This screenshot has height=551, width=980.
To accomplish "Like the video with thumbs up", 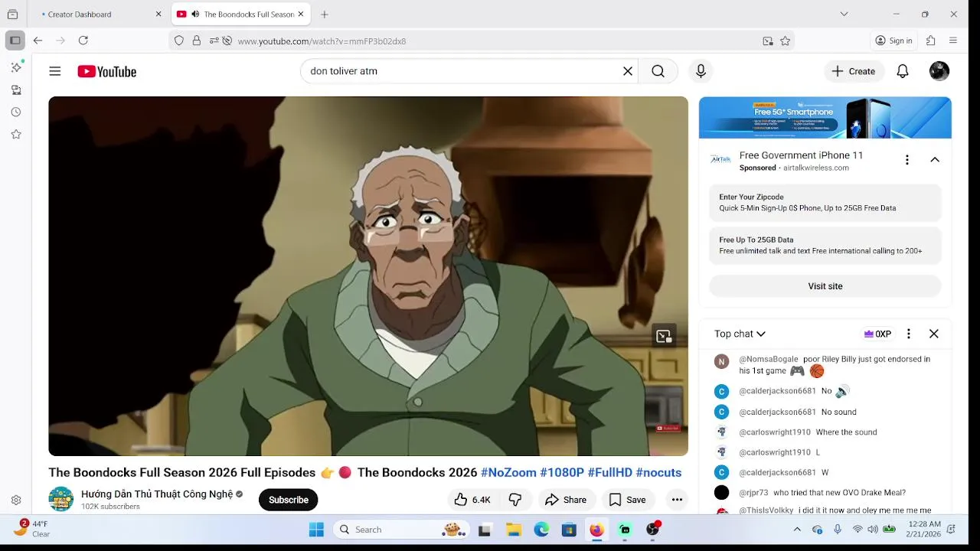I will (472, 500).
